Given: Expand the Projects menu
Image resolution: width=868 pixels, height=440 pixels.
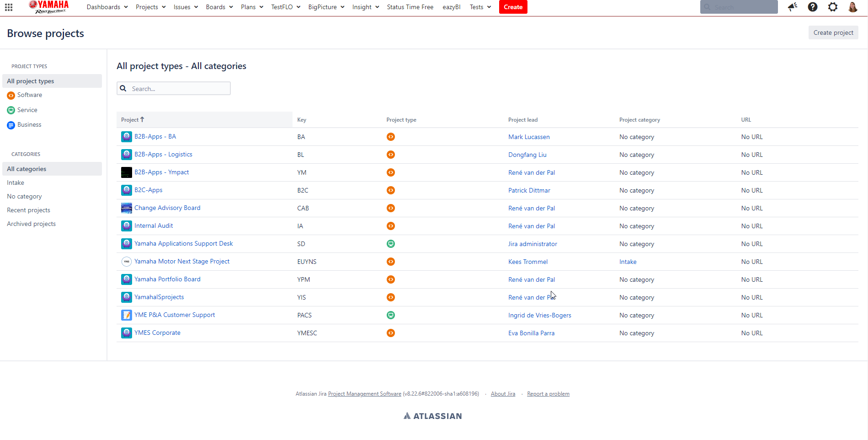Looking at the screenshot, I should point(150,7).
